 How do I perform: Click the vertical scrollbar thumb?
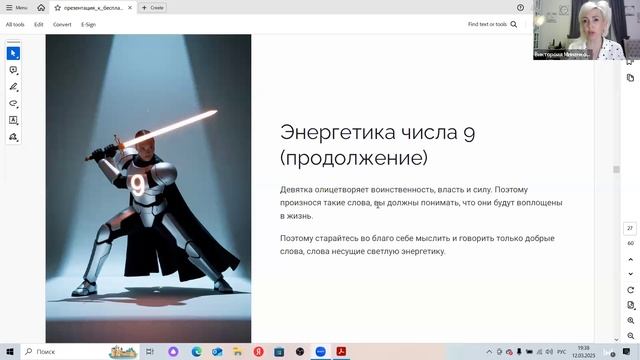pos(616,169)
